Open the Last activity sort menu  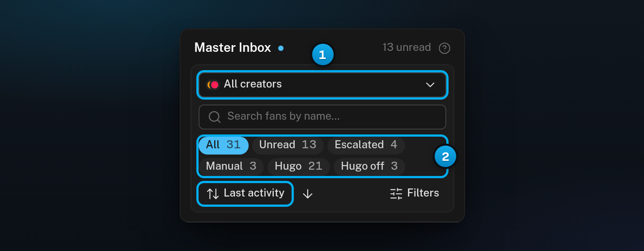coord(245,193)
